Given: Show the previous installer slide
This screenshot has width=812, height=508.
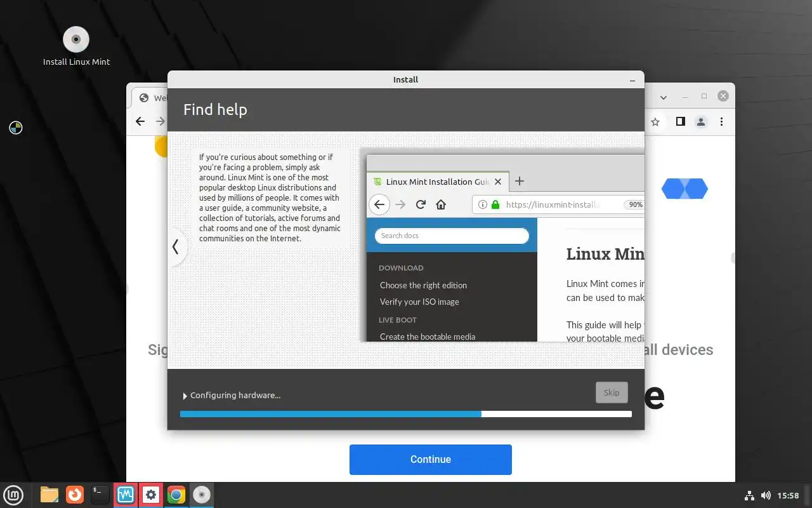Looking at the screenshot, I should [176, 247].
